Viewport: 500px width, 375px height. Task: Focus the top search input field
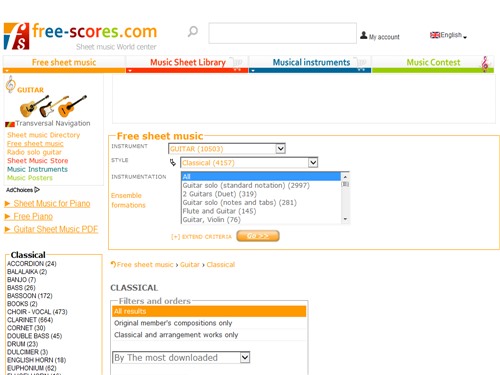[283, 33]
